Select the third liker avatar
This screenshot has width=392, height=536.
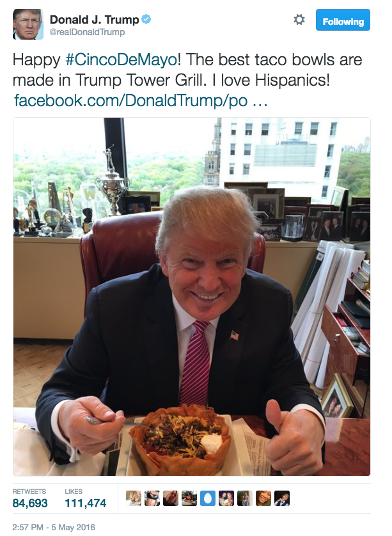pos(171,498)
